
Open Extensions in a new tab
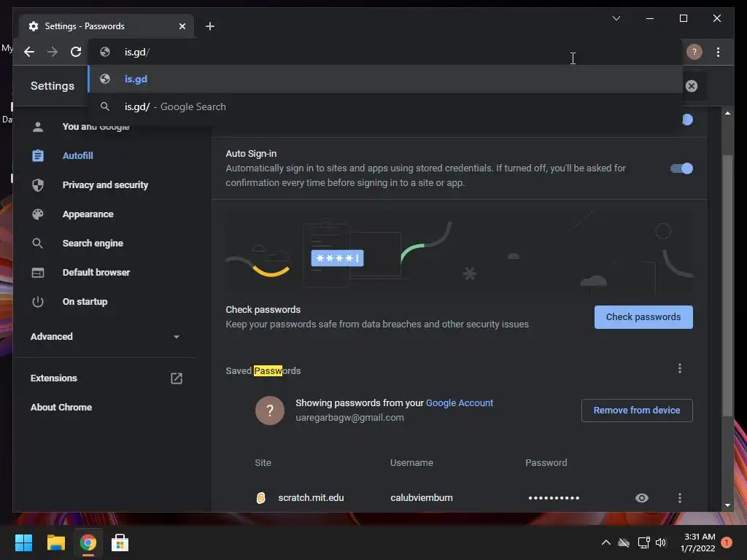tap(53, 378)
